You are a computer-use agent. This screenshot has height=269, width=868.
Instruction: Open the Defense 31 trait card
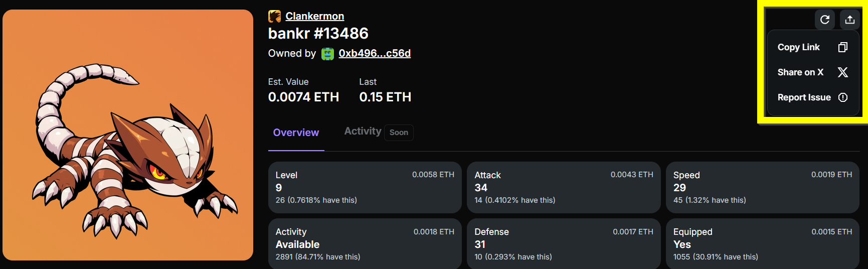pos(563,244)
